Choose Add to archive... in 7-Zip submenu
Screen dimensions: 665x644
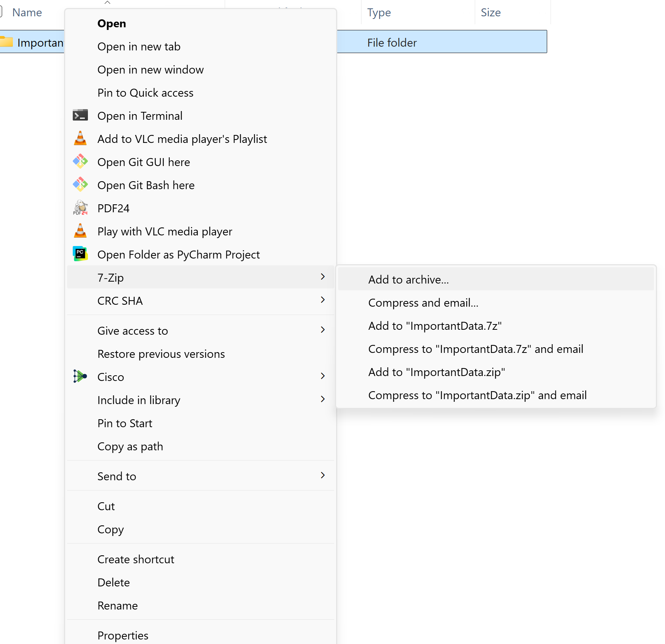(408, 280)
